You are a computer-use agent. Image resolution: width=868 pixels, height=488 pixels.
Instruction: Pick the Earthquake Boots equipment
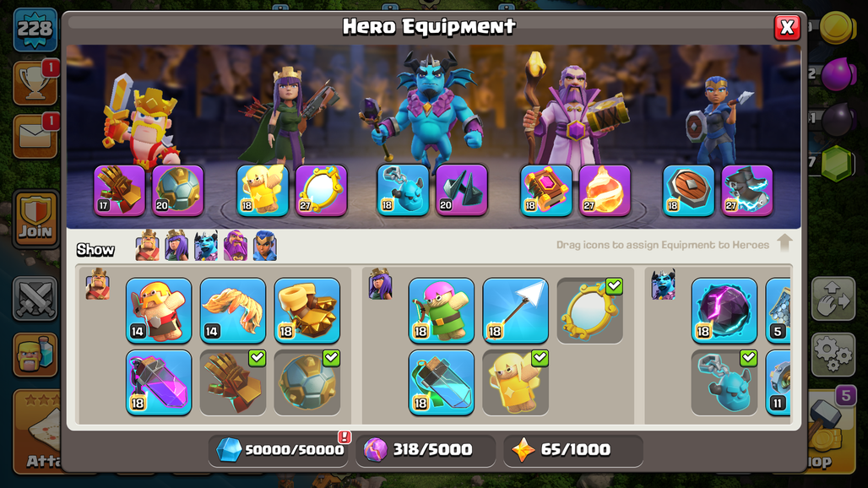[307, 311]
